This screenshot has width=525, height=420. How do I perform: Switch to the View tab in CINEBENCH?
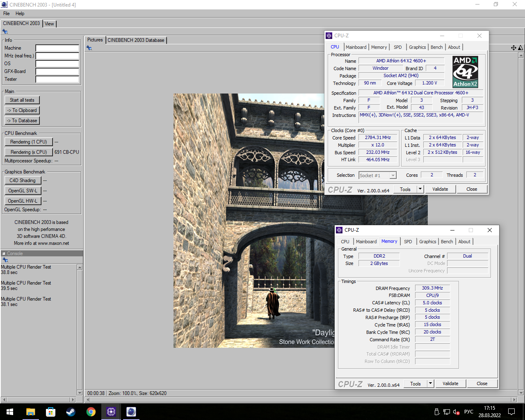[49, 24]
